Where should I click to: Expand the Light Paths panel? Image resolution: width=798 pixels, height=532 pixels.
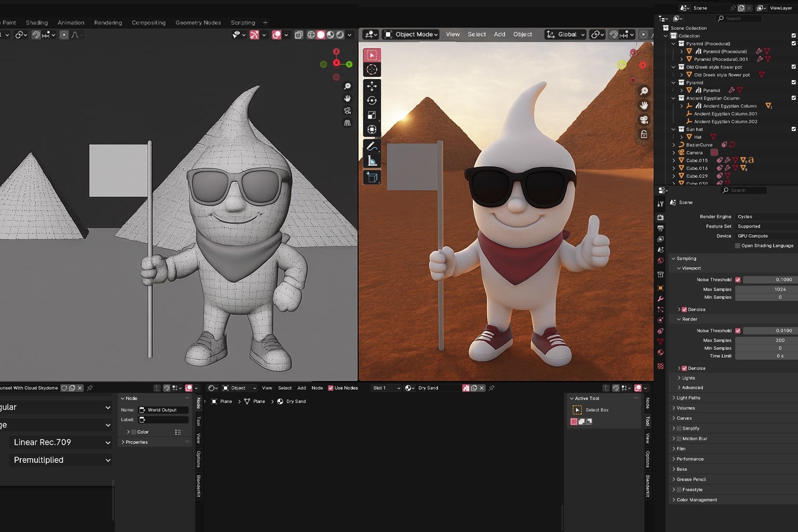click(688, 398)
